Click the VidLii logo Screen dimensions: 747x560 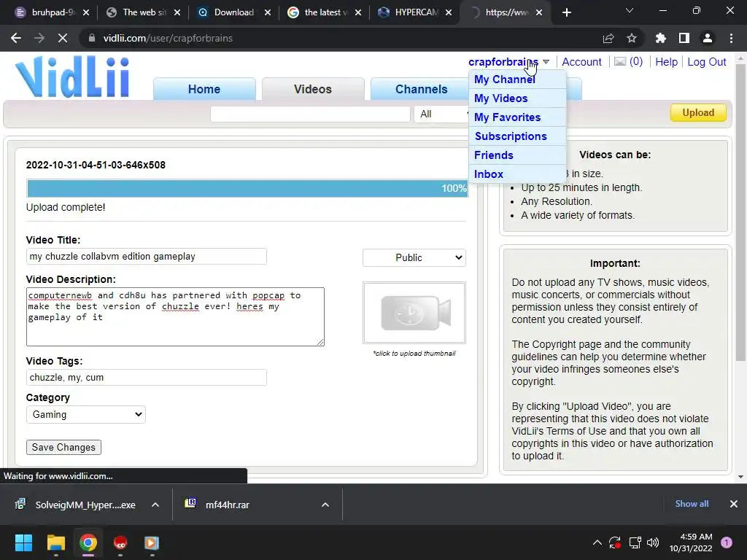point(72,77)
